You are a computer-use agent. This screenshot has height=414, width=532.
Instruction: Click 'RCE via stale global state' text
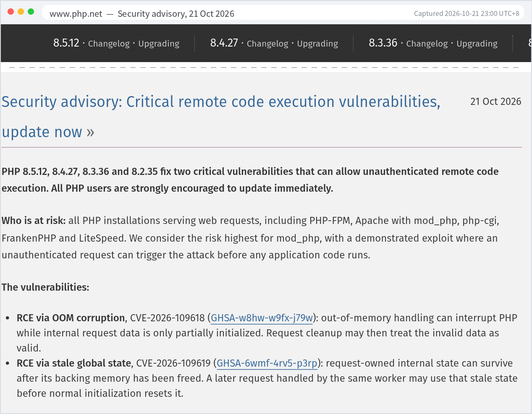pyautogui.click(x=74, y=363)
